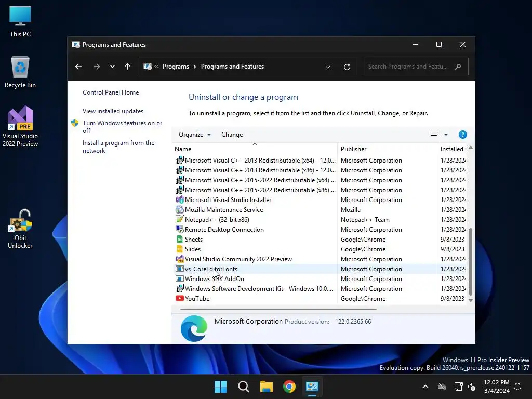Image resolution: width=532 pixels, height=399 pixels.
Task: Click the shield icon beside Windows features
Action: pos(75,123)
